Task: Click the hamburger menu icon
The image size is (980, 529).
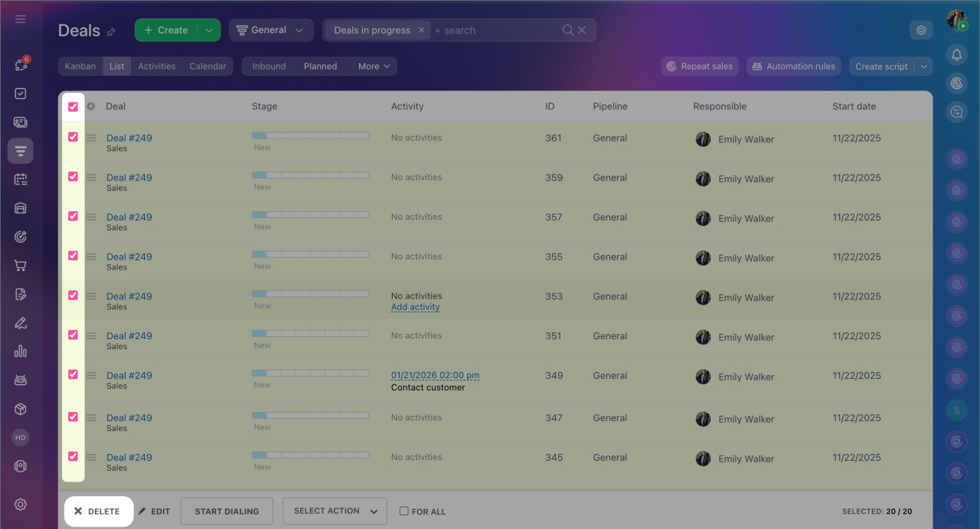Action: (x=21, y=19)
